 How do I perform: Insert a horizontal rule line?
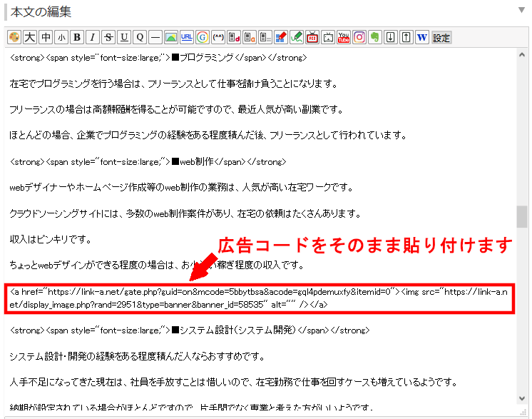155,37
